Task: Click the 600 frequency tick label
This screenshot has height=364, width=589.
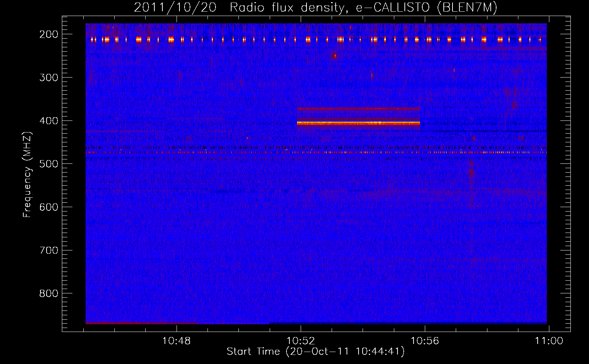Action: tap(49, 207)
